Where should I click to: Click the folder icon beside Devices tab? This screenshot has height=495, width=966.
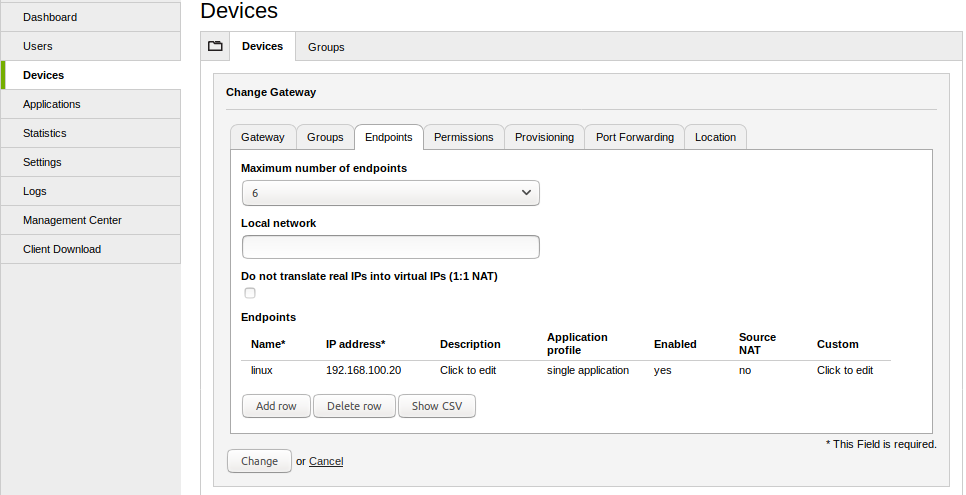point(215,46)
